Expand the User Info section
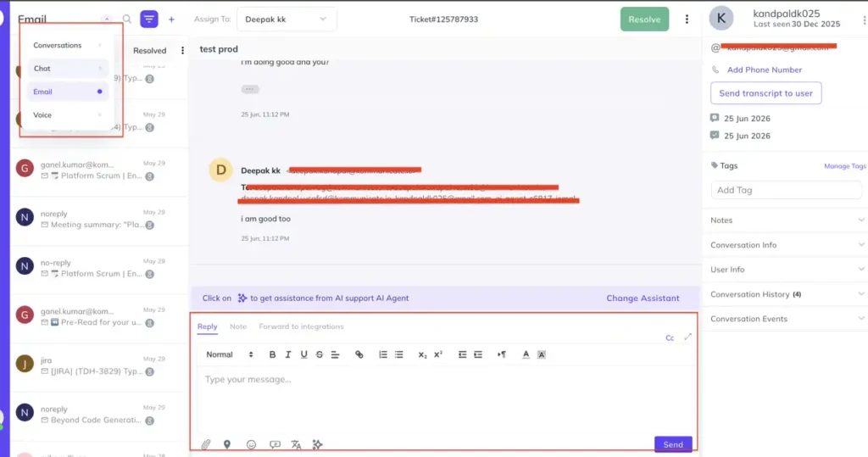Image resolution: width=868 pixels, height=457 pixels. click(787, 270)
